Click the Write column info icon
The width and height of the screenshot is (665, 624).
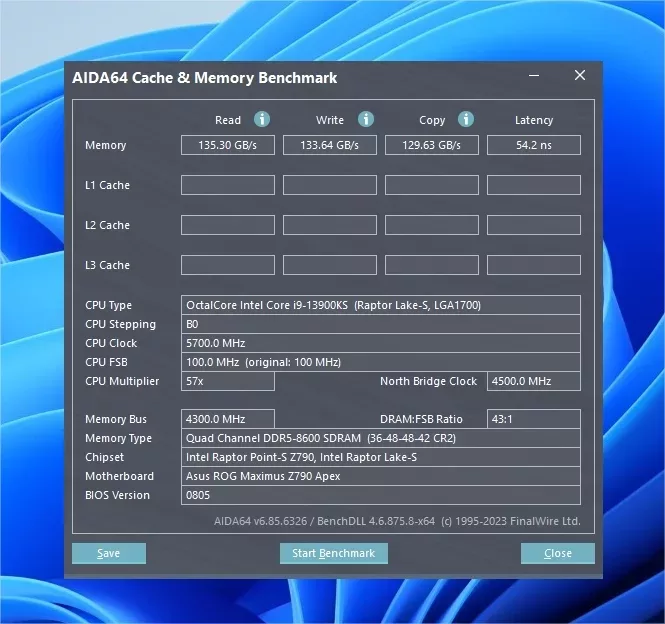click(366, 119)
